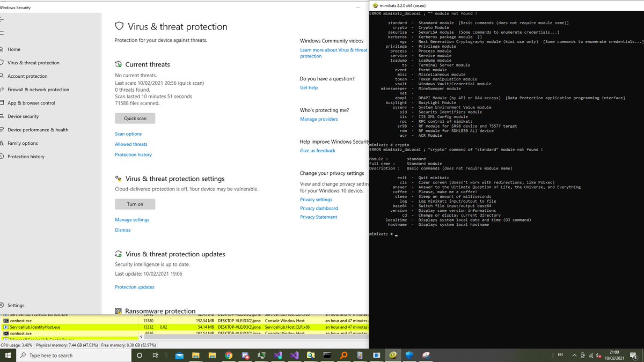Viewport: 644px width, 362px height.
Task: Click the Current threats history icon
Action: [x=119, y=64]
